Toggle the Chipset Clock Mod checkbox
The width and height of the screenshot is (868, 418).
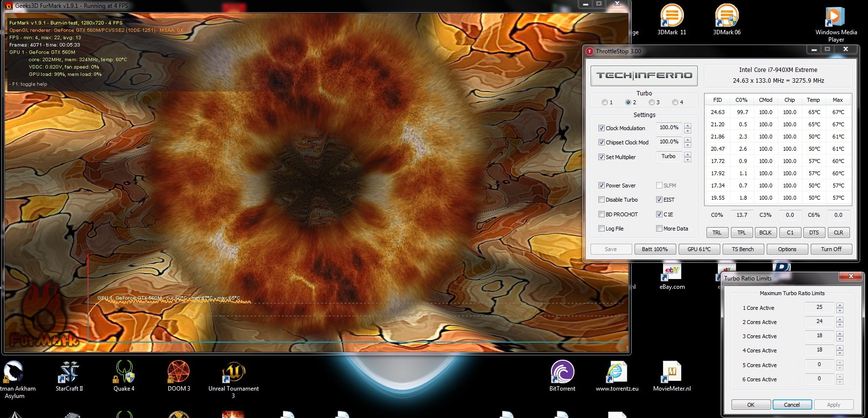click(601, 142)
